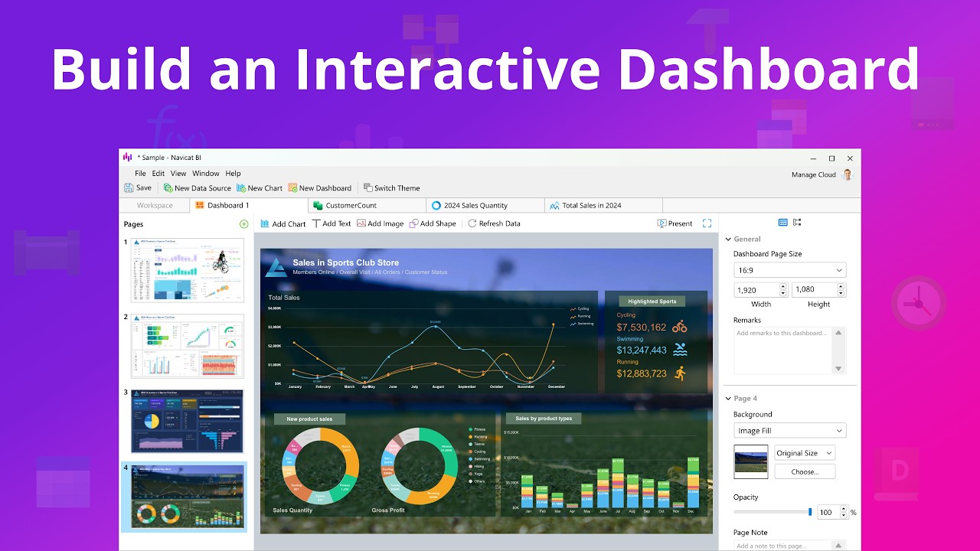Select page 1 thumbnail

pos(188,269)
